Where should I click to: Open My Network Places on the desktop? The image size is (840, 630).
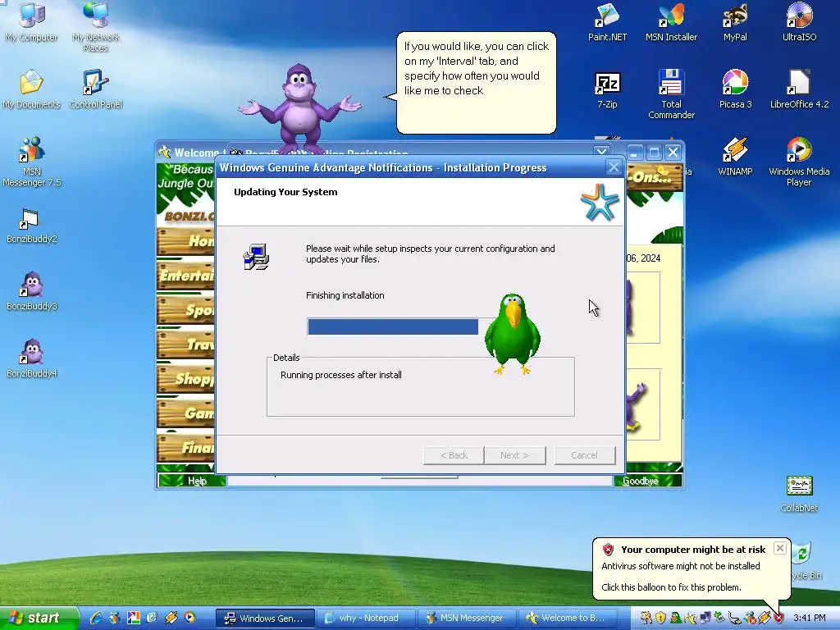(96, 26)
